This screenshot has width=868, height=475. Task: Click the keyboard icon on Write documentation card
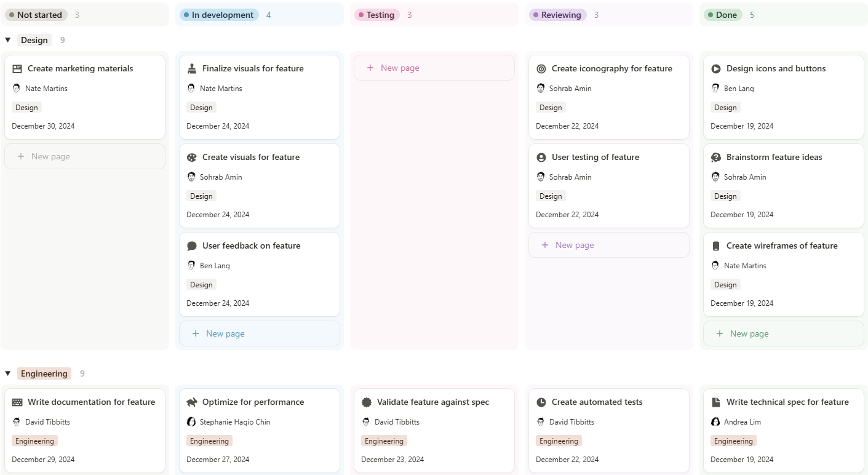click(17, 402)
